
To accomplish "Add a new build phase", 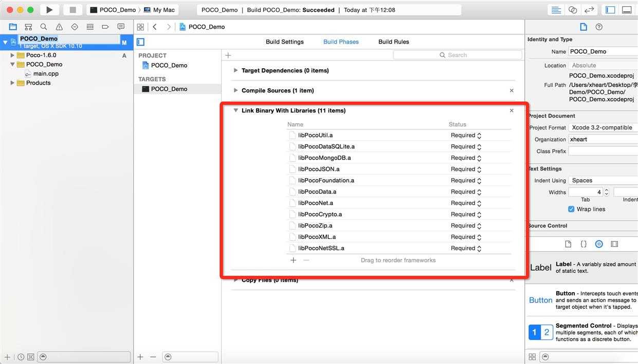I will tap(228, 55).
